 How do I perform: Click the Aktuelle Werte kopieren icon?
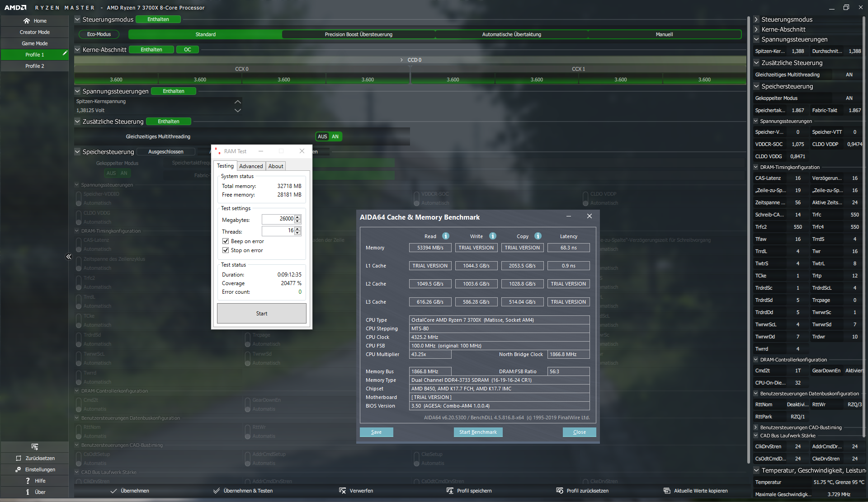tap(667, 491)
